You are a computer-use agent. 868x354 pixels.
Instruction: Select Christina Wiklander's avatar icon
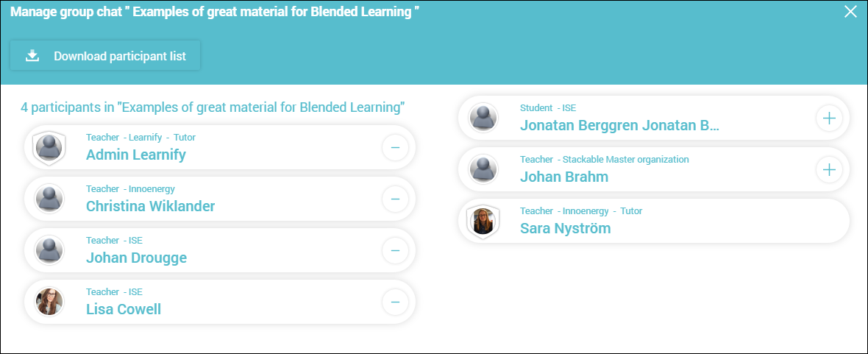[50, 199]
